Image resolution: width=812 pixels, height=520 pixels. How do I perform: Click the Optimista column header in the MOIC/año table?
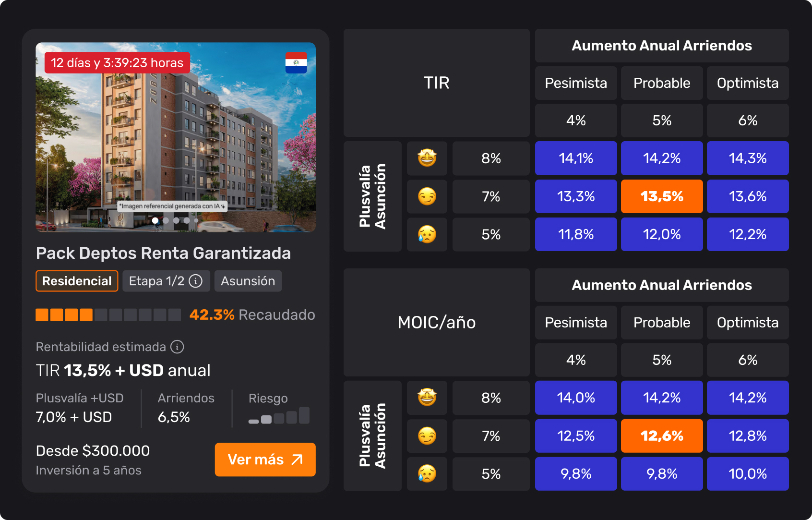click(x=747, y=323)
